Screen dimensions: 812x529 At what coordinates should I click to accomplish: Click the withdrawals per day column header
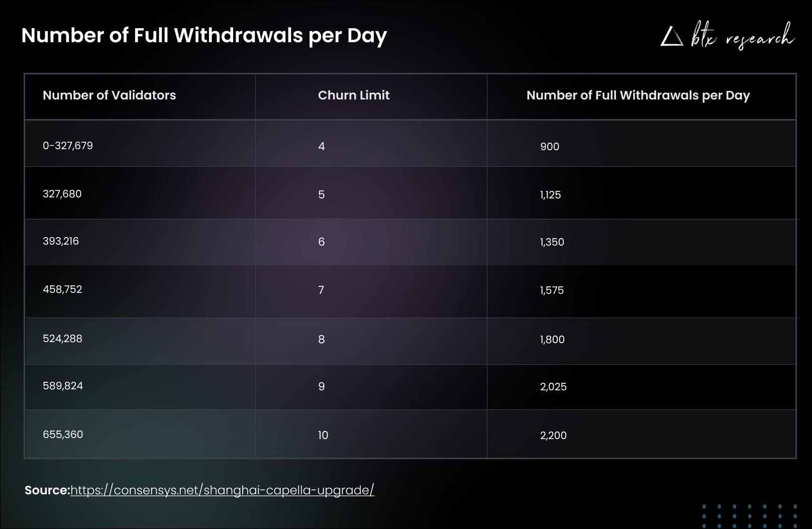click(x=638, y=95)
